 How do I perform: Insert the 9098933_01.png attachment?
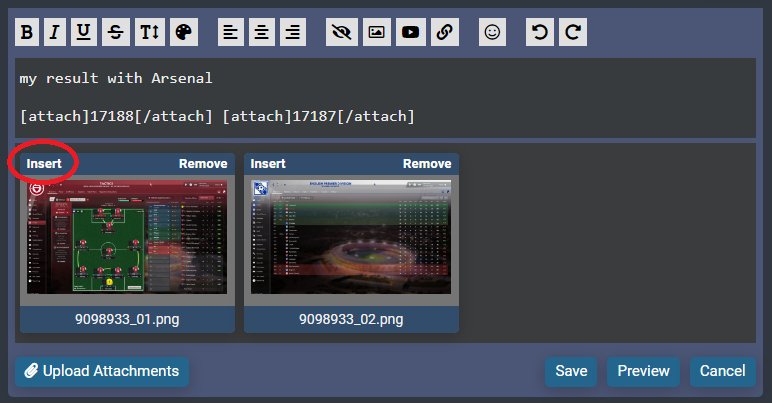pos(44,164)
